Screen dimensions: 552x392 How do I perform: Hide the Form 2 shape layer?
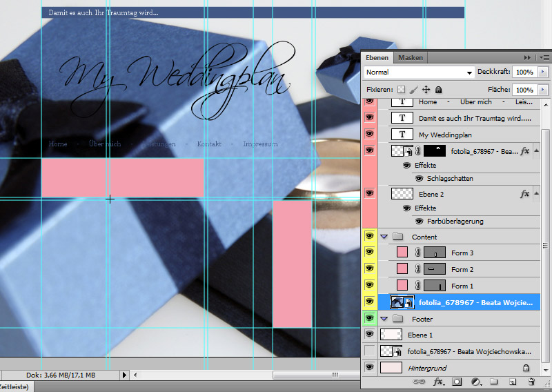369,269
